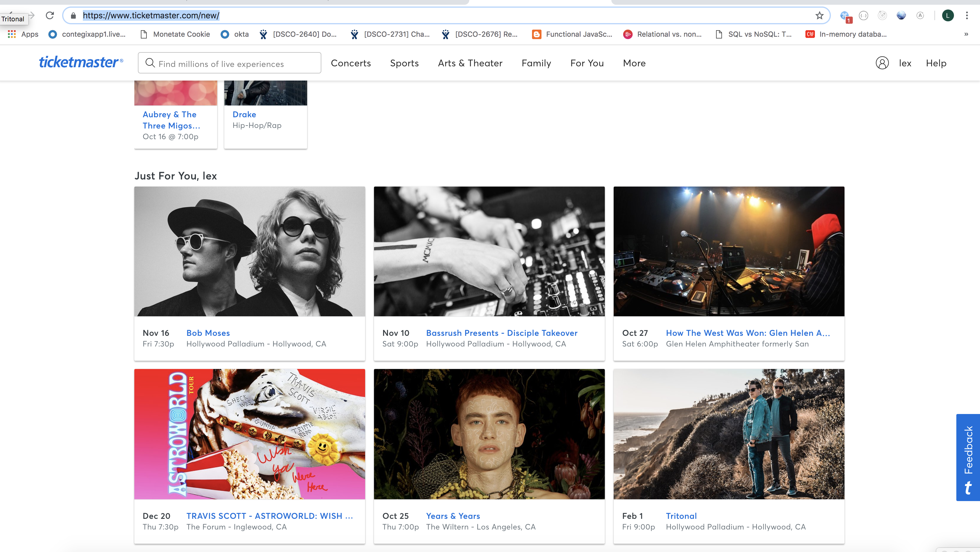Expand hidden bookmarks double chevron
Image resolution: width=980 pixels, height=552 pixels.
click(966, 34)
